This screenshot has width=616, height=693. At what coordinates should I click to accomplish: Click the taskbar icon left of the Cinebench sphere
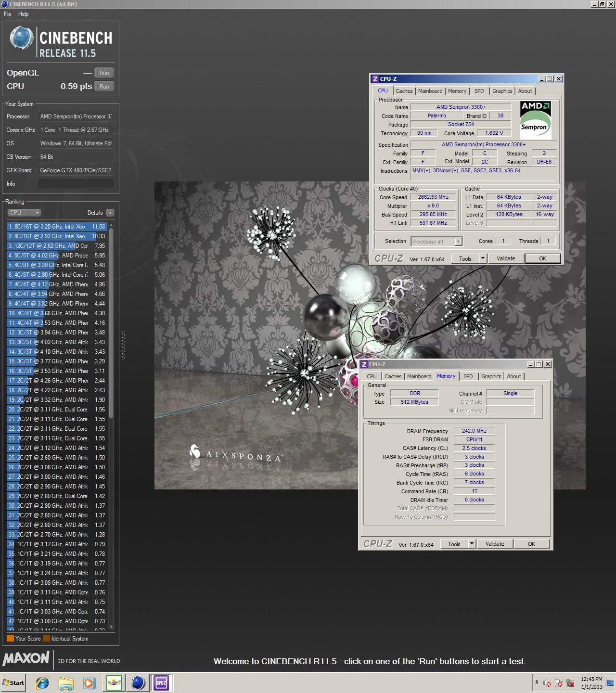click(115, 682)
